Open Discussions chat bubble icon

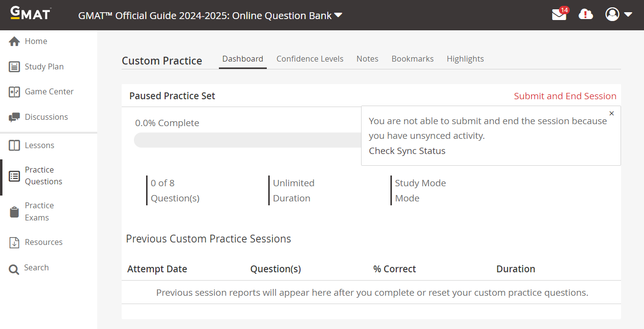click(x=14, y=117)
